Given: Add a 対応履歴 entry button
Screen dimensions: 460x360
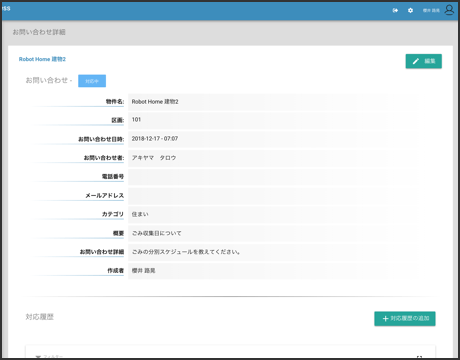Looking at the screenshot, I should pos(405,319).
